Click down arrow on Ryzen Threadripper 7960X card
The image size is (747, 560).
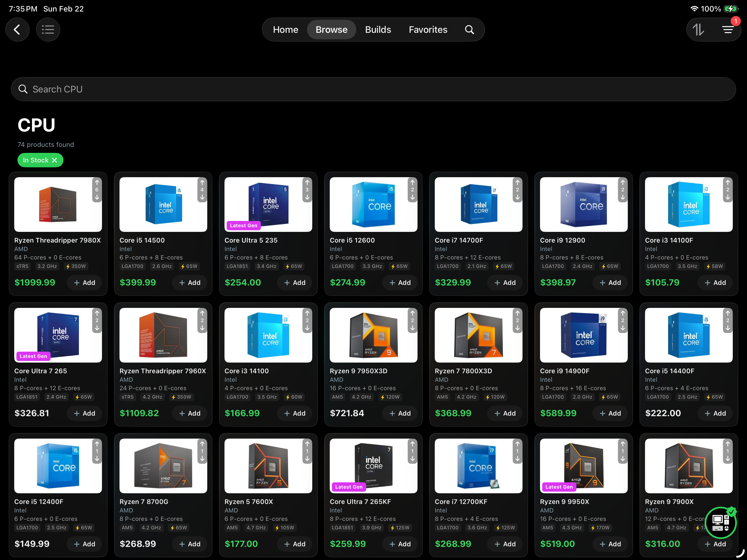pos(202,328)
